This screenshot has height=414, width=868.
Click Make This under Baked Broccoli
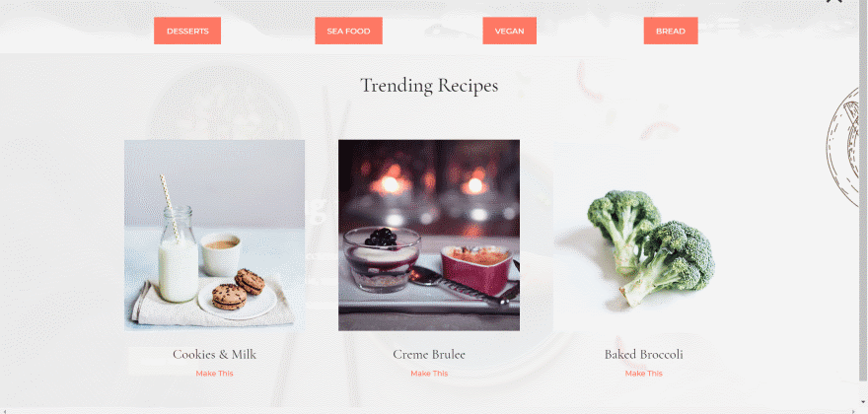tap(644, 374)
